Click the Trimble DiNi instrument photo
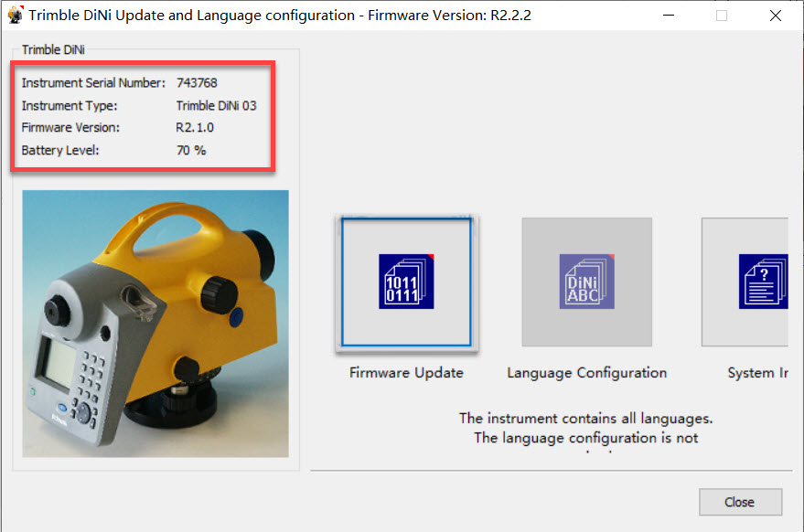This screenshot has width=804, height=532. tap(155, 324)
